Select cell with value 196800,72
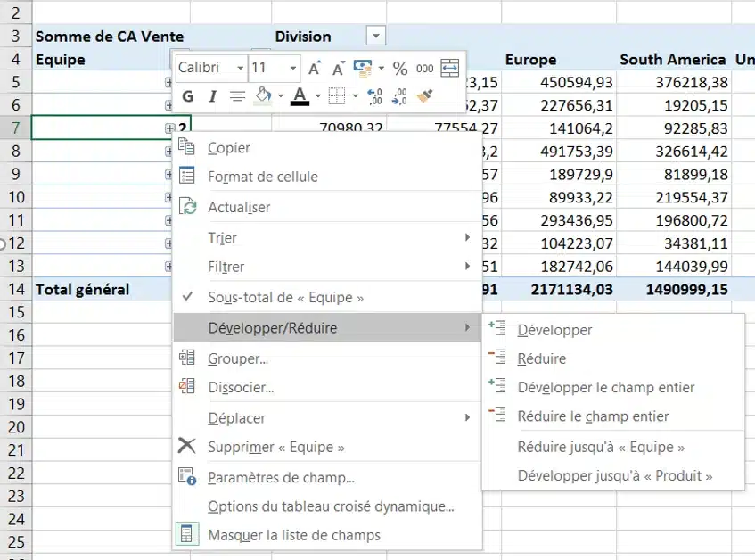This screenshot has width=755, height=560. click(674, 220)
